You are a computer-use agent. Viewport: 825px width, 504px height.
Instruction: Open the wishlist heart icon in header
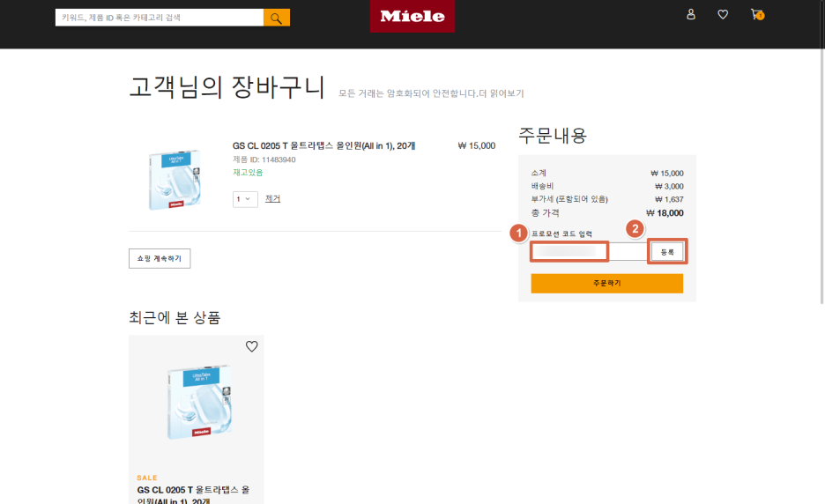coord(723,14)
